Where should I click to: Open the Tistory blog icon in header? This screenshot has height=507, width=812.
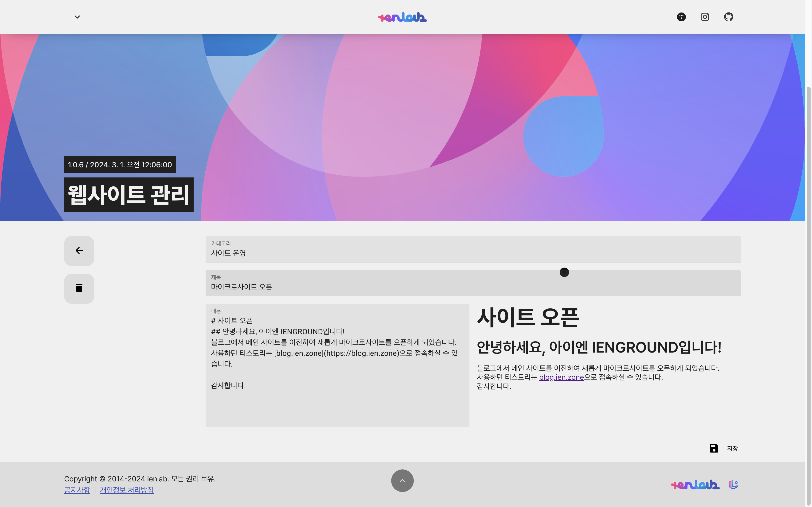click(681, 17)
